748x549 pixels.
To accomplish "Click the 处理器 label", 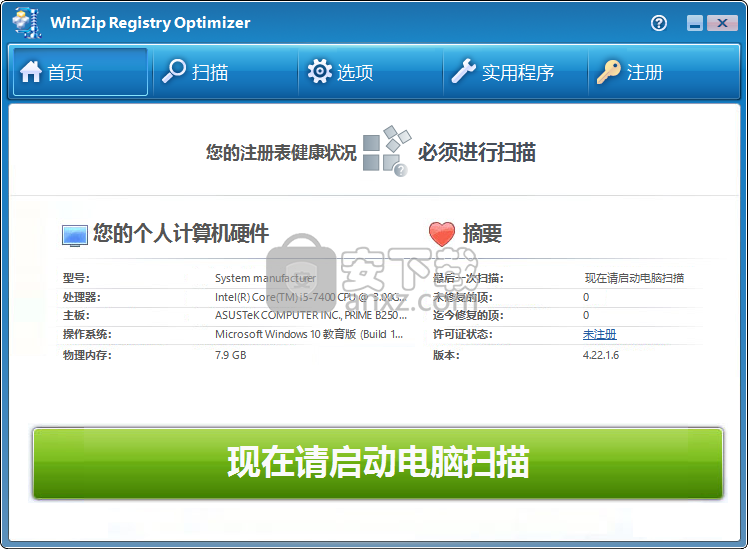I will [82, 297].
